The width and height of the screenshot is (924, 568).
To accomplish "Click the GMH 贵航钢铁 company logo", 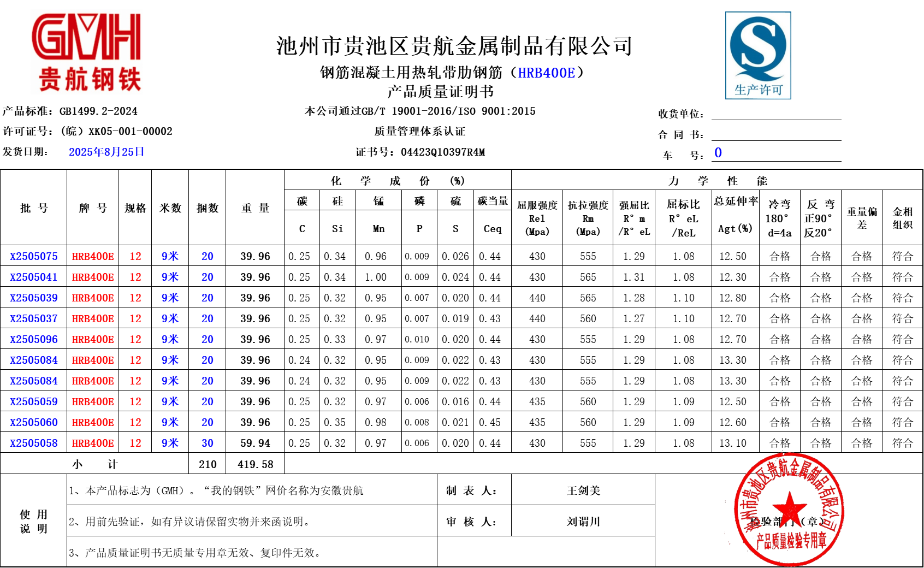I will pyautogui.click(x=87, y=52).
